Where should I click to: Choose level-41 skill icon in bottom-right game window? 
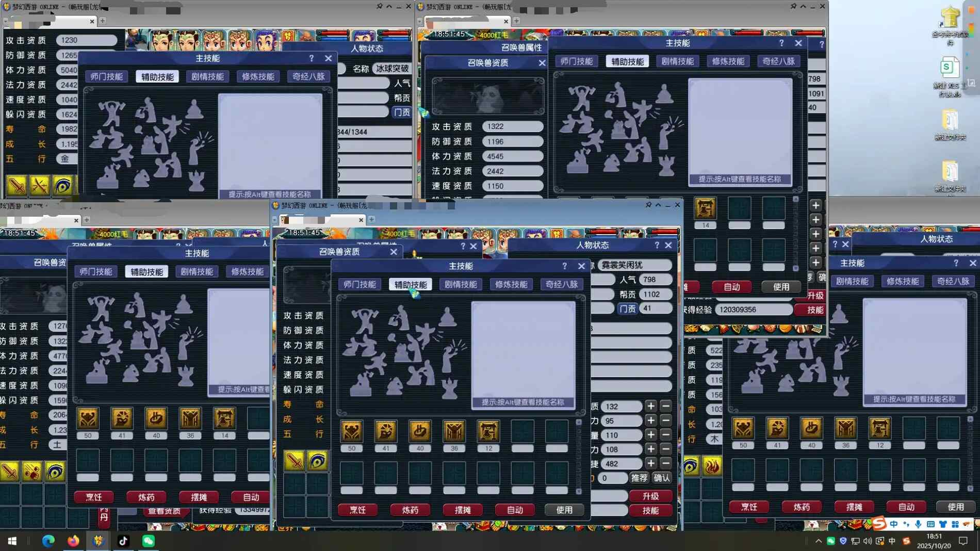[777, 428]
